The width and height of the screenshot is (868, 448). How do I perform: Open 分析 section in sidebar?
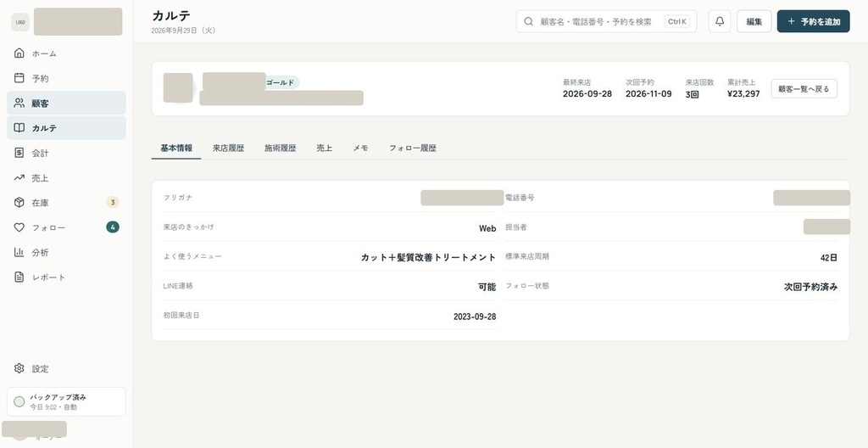coord(66,252)
